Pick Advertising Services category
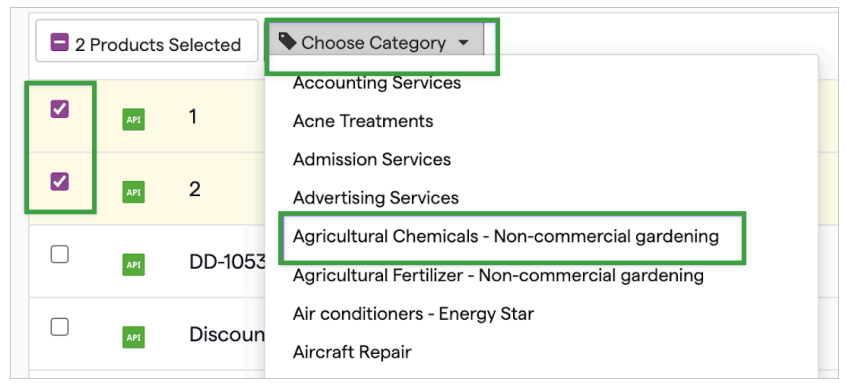The height and width of the screenshot is (387, 847). pyautogui.click(x=376, y=198)
